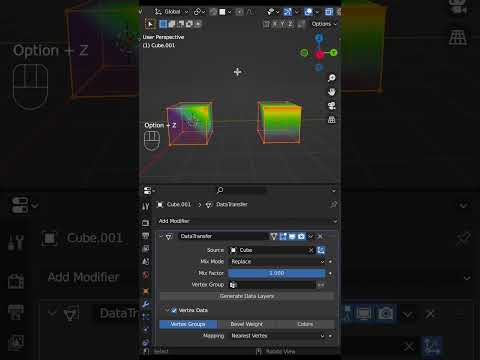Open the snapping element dropdown
Viewport: 480px width, 360px height.
(x=225, y=12)
